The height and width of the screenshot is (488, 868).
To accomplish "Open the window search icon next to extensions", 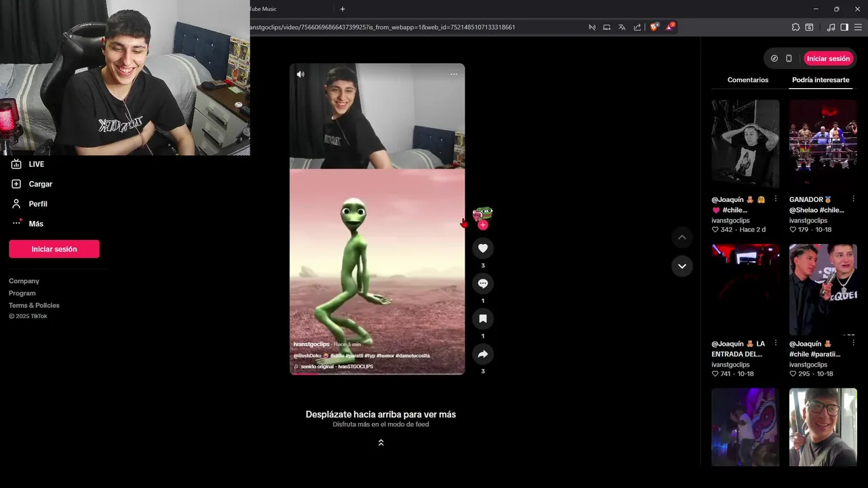I will pyautogui.click(x=809, y=27).
